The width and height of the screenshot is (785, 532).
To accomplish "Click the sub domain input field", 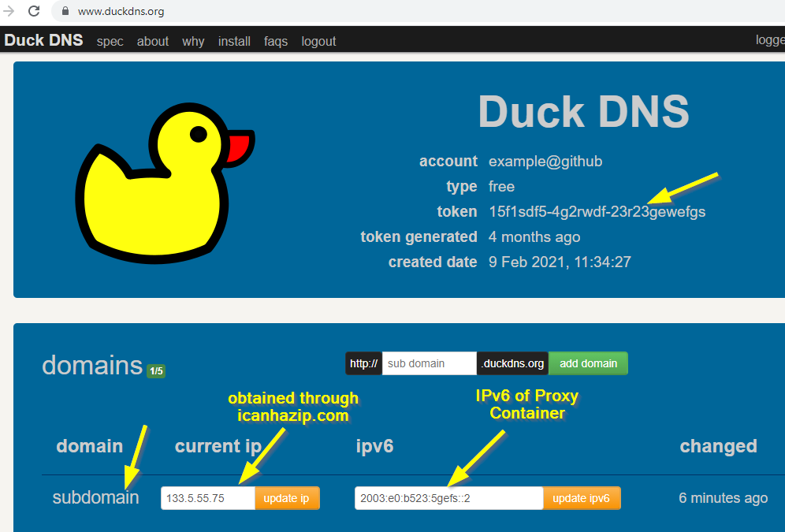I will (429, 363).
